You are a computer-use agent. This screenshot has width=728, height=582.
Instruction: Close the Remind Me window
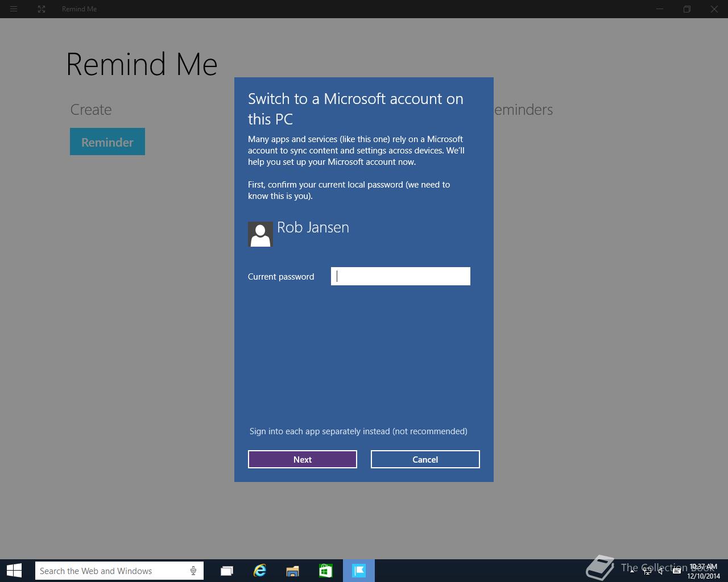click(714, 9)
